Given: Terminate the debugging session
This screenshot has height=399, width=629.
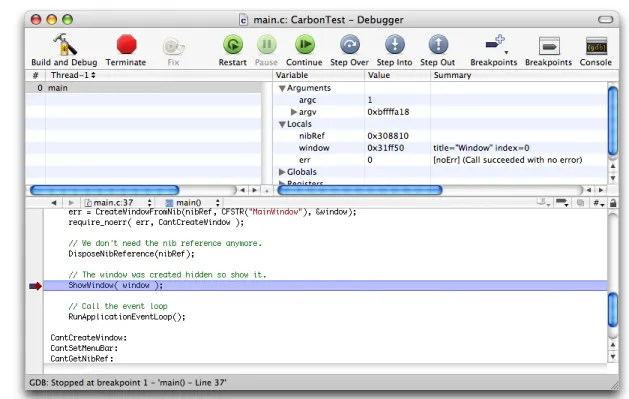Looking at the screenshot, I should (x=126, y=45).
